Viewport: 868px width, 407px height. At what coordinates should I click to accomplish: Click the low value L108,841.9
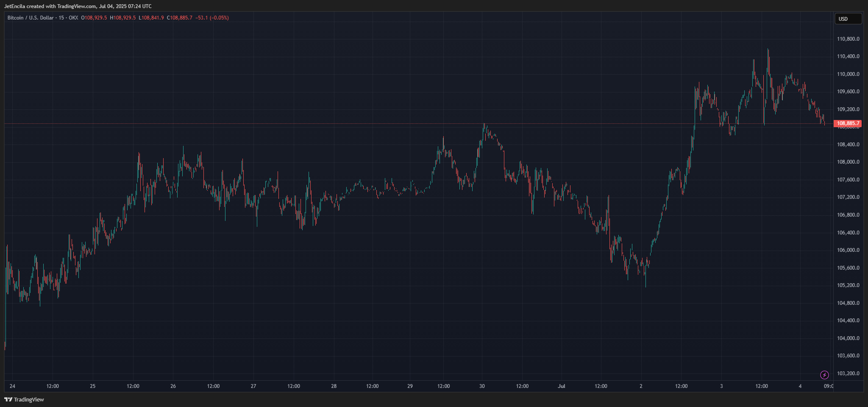(x=151, y=18)
